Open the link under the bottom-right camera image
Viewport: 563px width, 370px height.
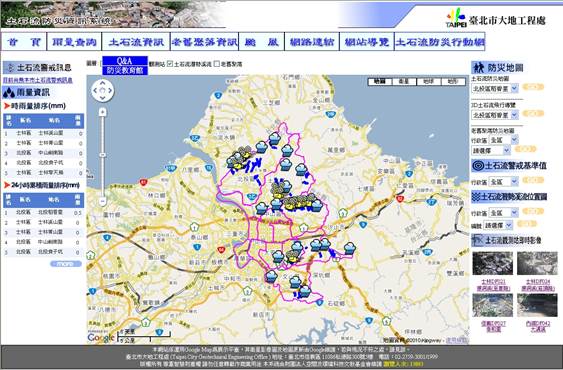pyautogui.click(x=538, y=326)
